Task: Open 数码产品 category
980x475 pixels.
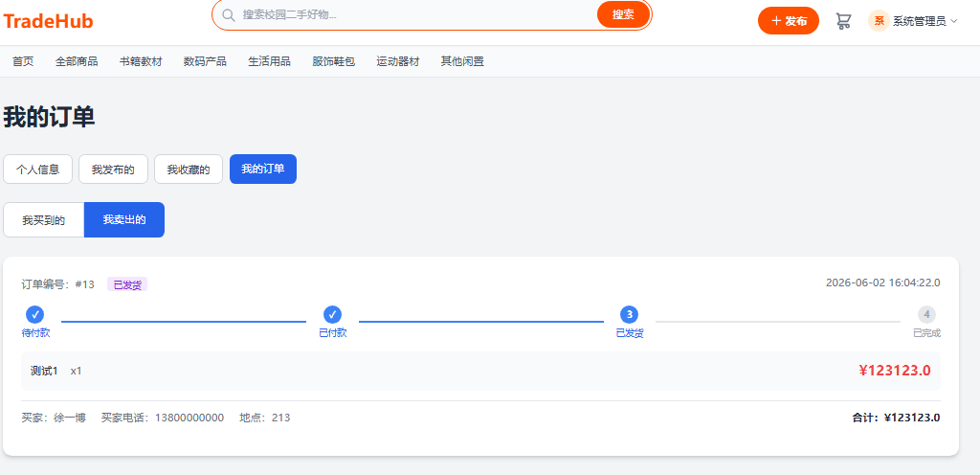Action: [205, 61]
